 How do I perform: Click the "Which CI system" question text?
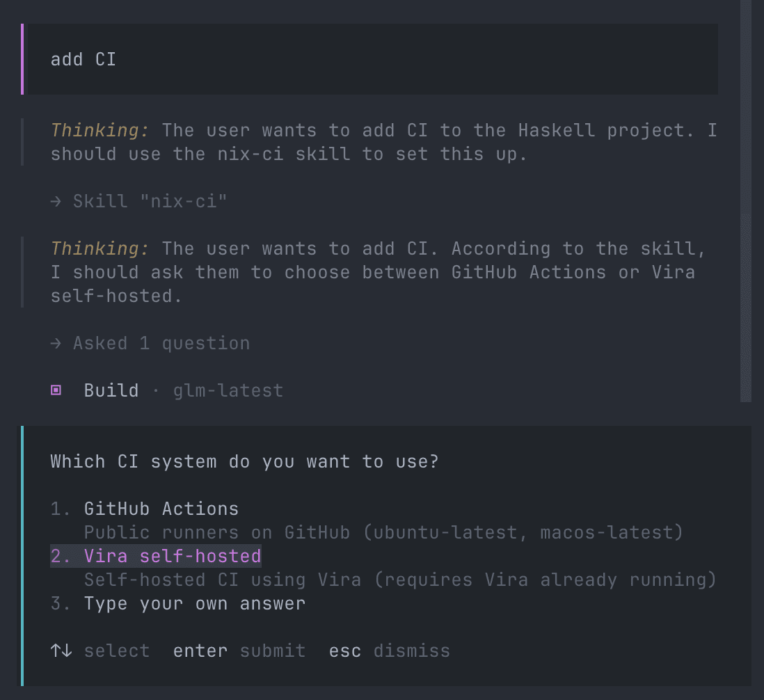(245, 461)
